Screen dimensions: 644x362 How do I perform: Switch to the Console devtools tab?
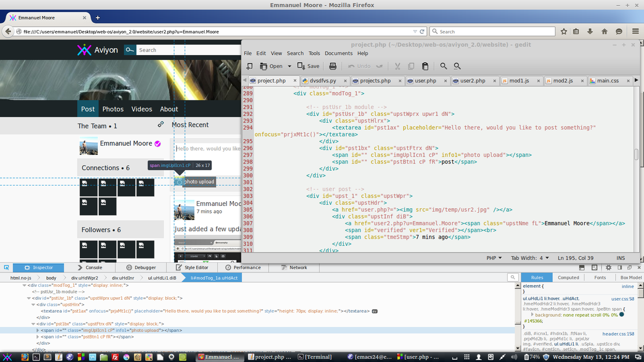[x=90, y=267]
